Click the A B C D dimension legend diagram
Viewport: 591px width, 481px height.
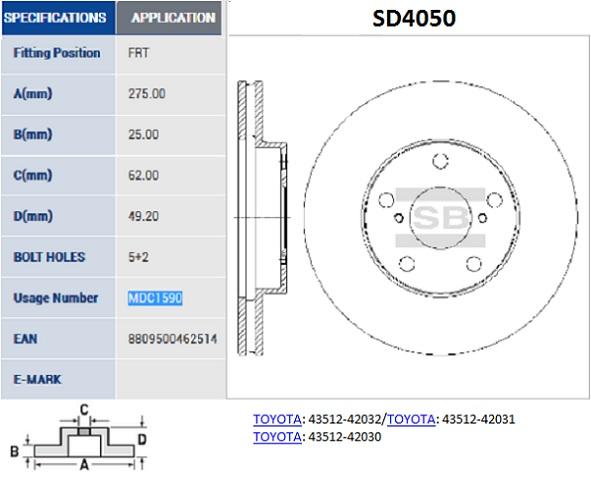click(x=78, y=437)
